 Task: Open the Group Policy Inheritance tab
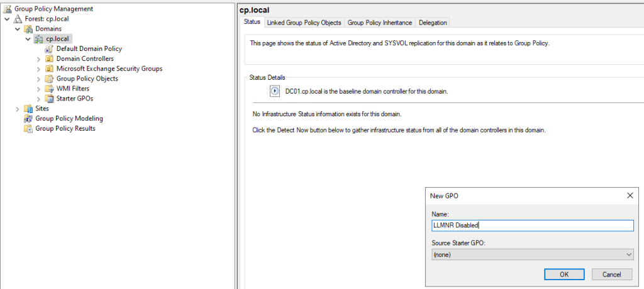pyautogui.click(x=380, y=23)
